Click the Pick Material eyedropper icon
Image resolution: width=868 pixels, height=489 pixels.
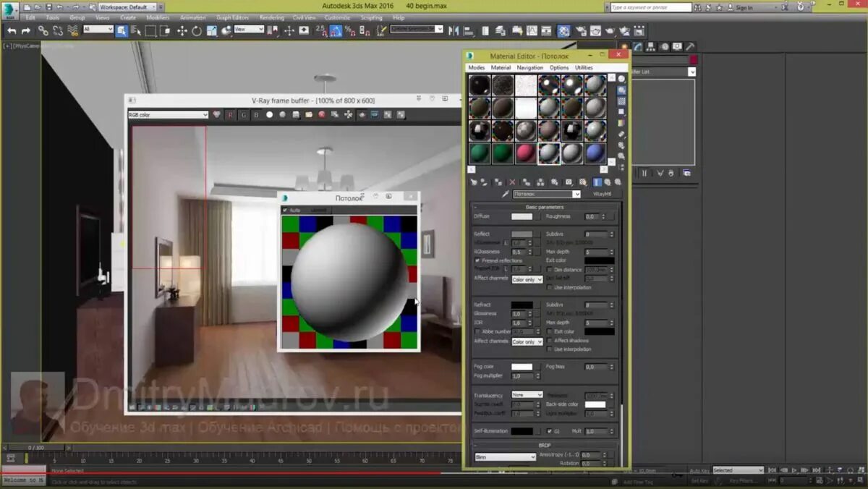[506, 194]
